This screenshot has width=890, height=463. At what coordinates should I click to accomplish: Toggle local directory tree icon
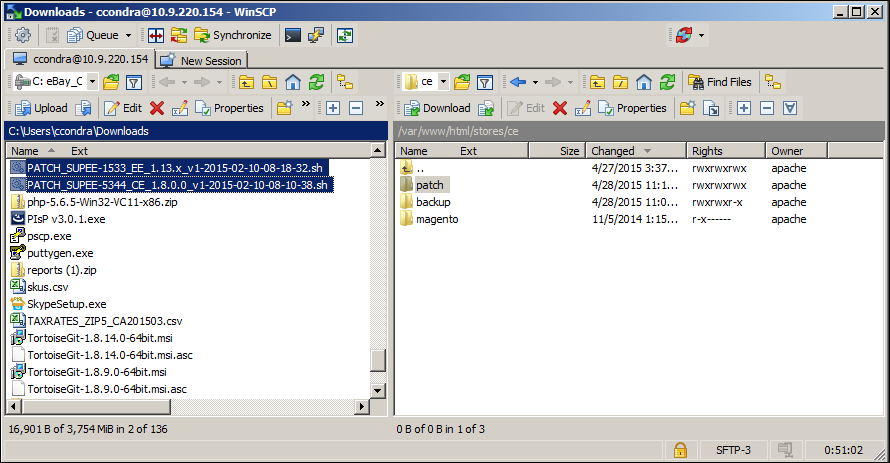[345, 82]
